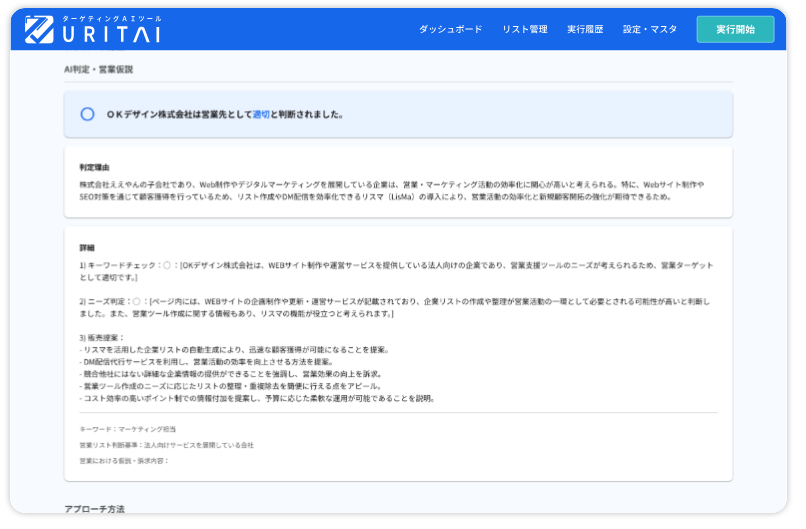
Task: Select the 営業リスト判断基準 line
Action: (167, 445)
